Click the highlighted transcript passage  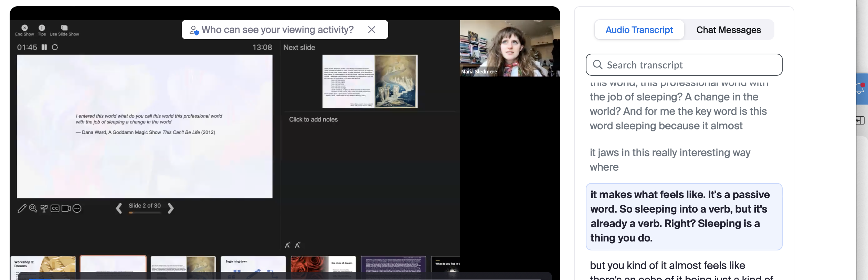point(684,216)
